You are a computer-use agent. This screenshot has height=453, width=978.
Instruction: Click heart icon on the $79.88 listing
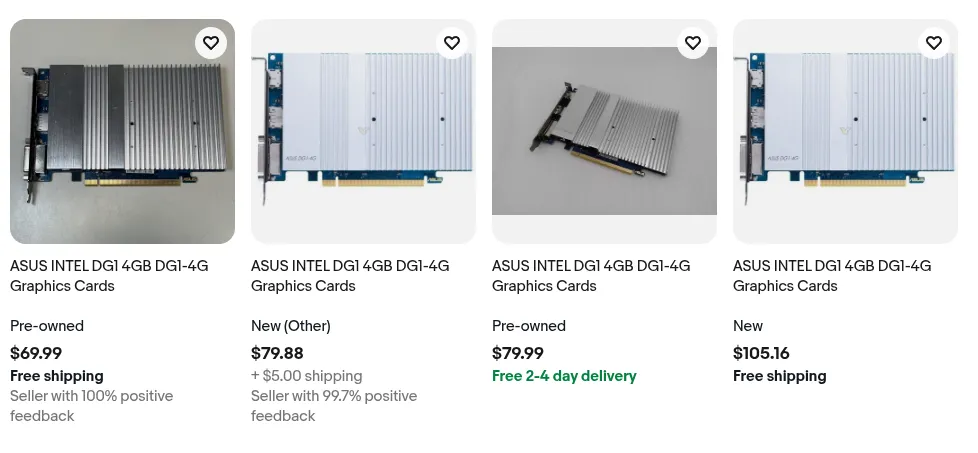point(452,43)
